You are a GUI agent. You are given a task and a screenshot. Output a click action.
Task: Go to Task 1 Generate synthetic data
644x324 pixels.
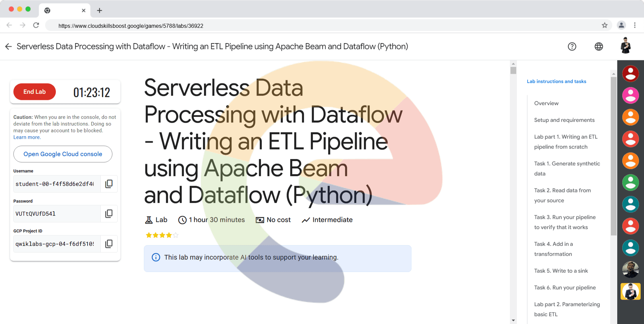pyautogui.click(x=567, y=169)
